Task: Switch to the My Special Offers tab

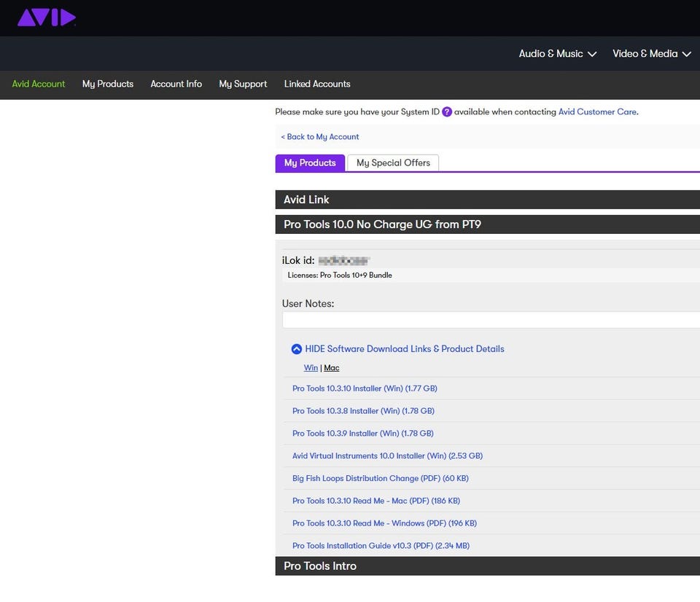Action: (x=393, y=163)
